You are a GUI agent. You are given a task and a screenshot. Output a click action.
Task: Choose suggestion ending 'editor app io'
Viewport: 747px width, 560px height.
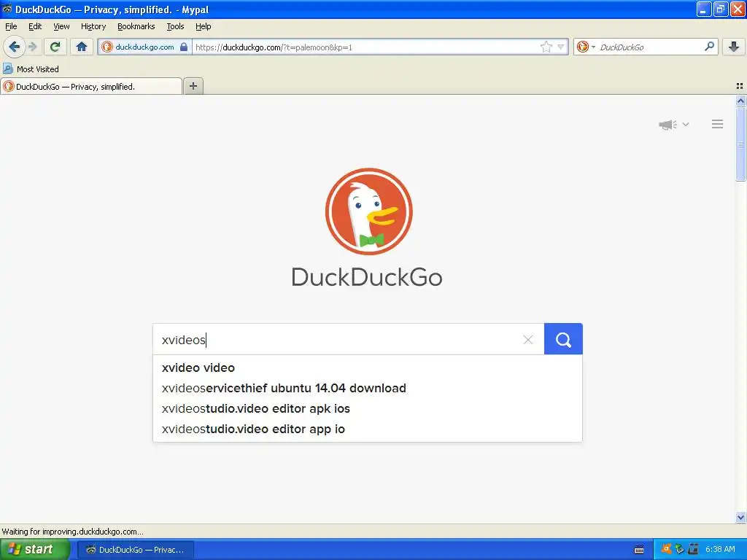[368, 429]
